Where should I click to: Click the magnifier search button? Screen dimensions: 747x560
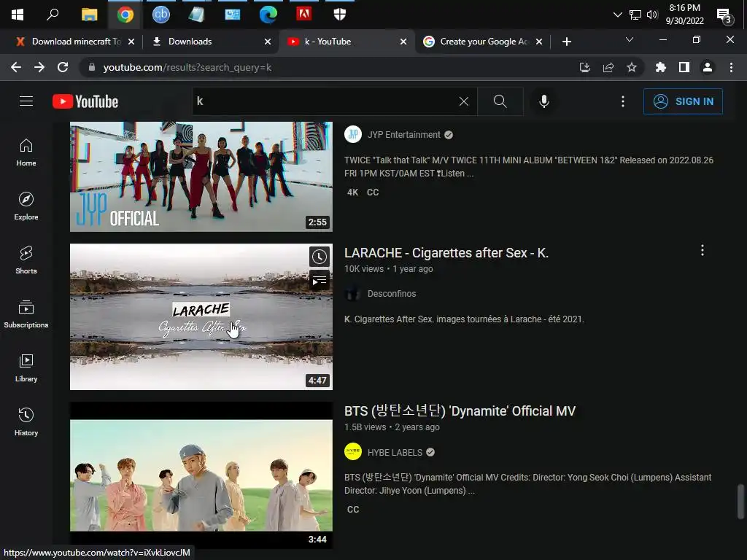[x=500, y=101]
